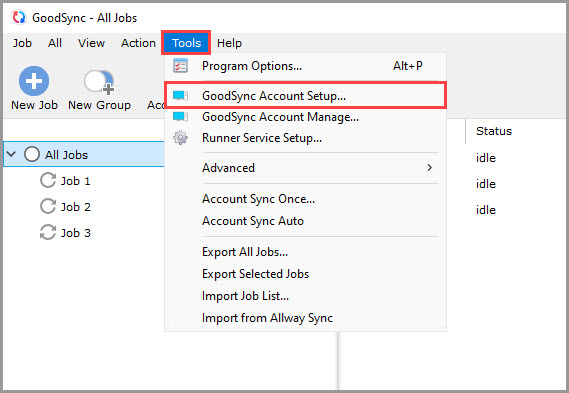Select Job 1 in the tree
The height and width of the screenshot is (393, 569).
click(x=75, y=181)
